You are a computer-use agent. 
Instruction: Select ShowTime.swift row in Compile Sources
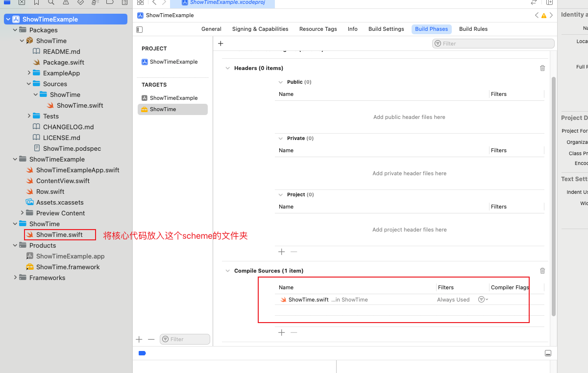[x=409, y=300]
